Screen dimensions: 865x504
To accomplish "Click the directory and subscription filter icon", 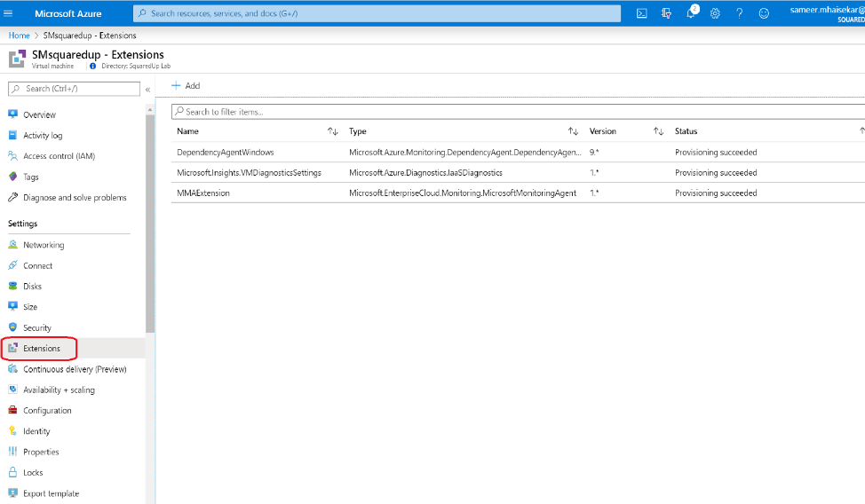I will click(666, 13).
